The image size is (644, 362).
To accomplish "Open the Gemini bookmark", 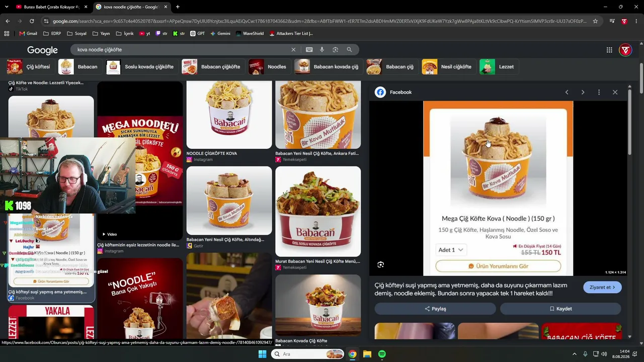I will pos(220,34).
